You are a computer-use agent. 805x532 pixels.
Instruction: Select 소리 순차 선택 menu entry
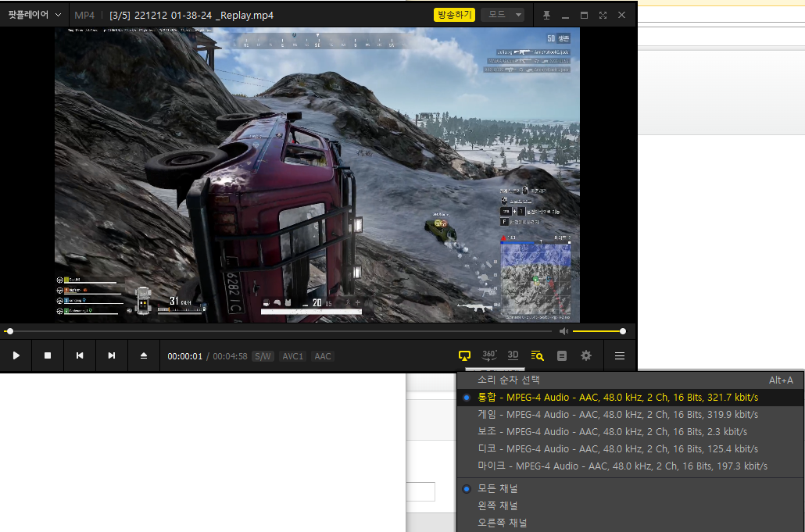(x=630, y=380)
